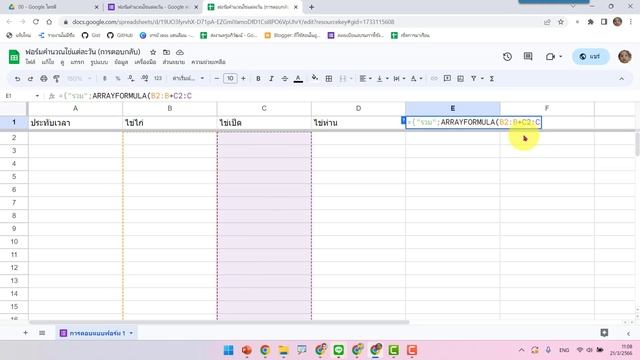Select the Paint format tool
This screenshot has height=360, width=640.
click(56, 78)
